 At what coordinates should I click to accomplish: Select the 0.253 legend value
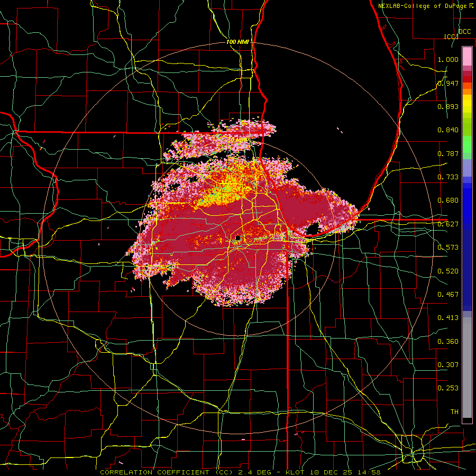click(448, 388)
